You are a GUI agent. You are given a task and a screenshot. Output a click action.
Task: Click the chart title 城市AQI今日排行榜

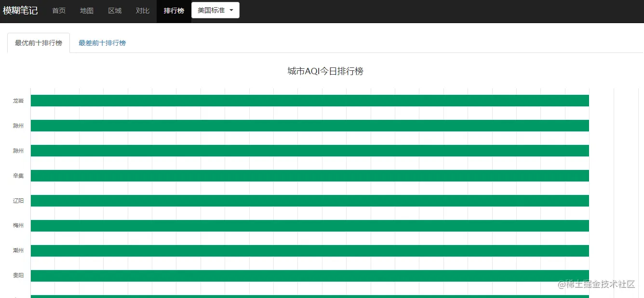[325, 71]
